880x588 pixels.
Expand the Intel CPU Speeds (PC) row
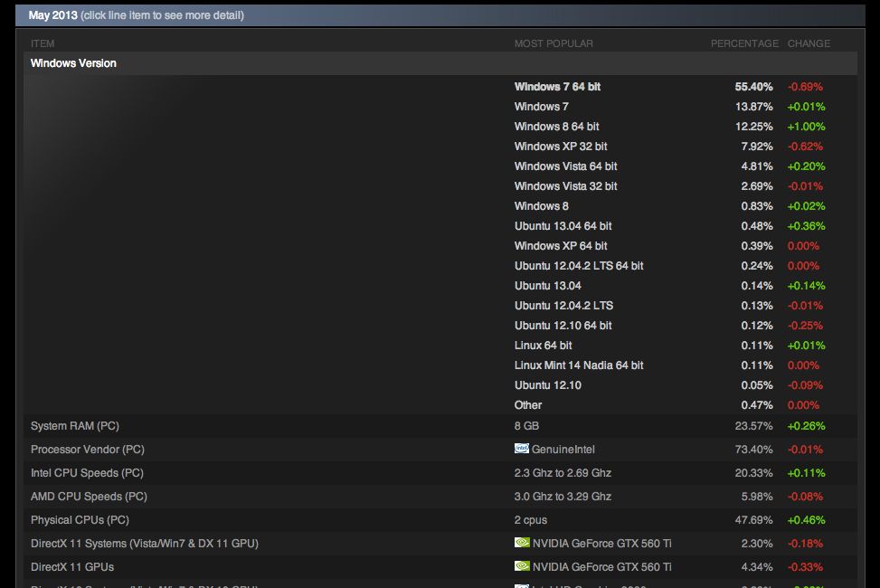pyautogui.click(x=440, y=473)
